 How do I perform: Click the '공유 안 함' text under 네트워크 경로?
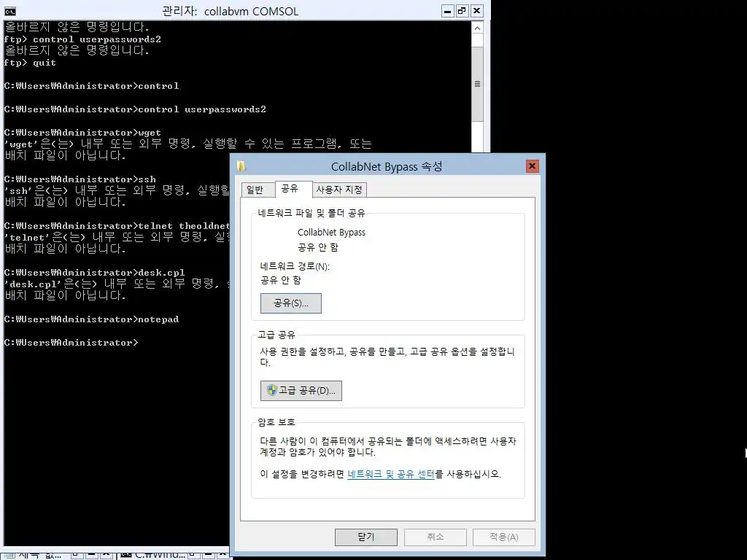(x=281, y=280)
